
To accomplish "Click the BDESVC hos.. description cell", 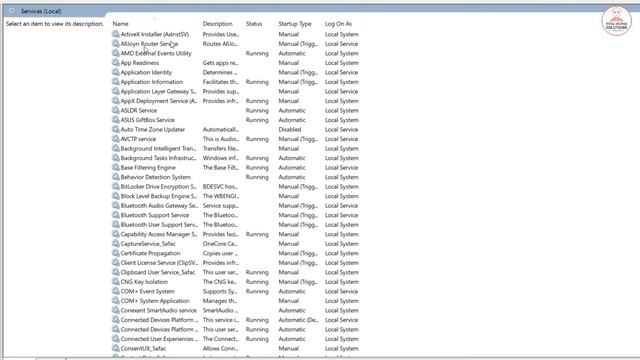I will coord(221,187).
